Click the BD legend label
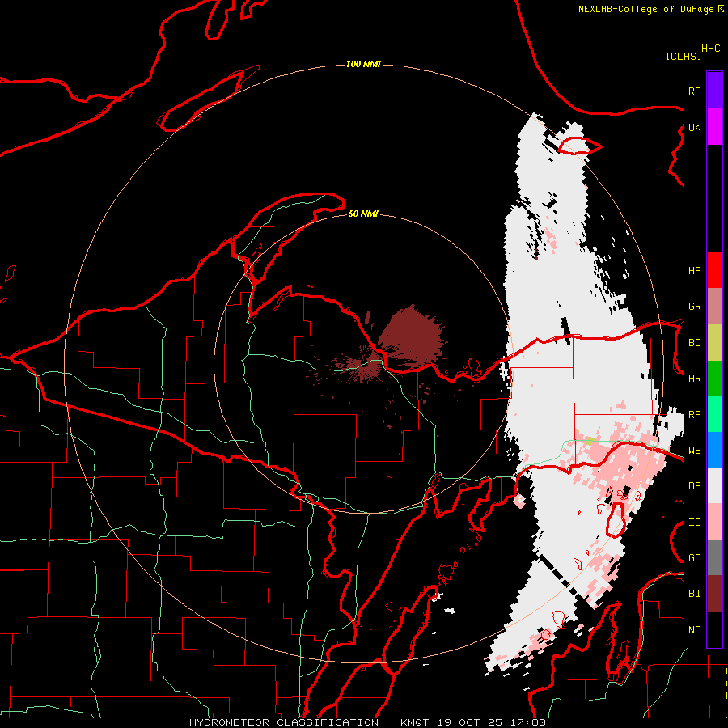 [694, 343]
